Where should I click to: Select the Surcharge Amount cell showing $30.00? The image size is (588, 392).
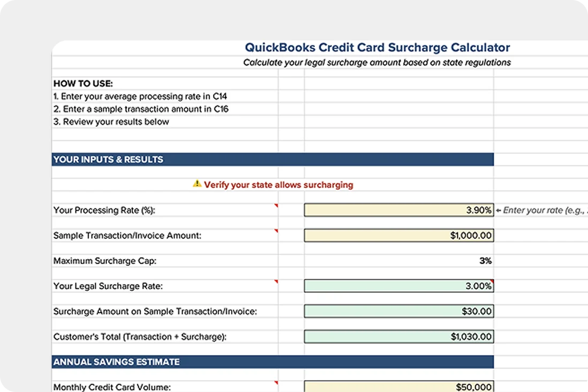(x=398, y=311)
